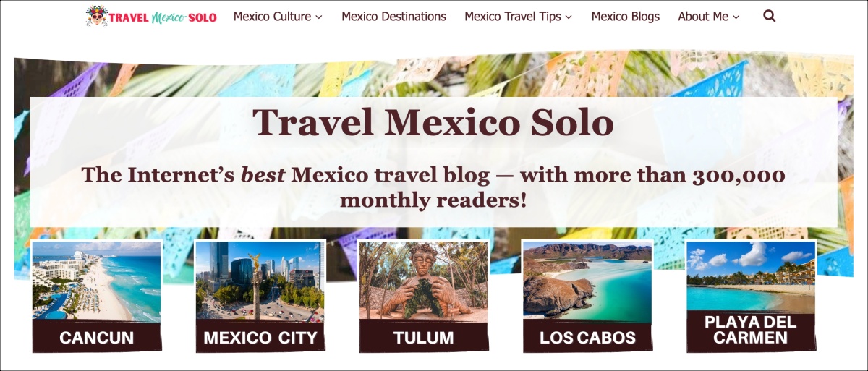
Task: Open the LOS CABOS label banner
Action: point(587,337)
